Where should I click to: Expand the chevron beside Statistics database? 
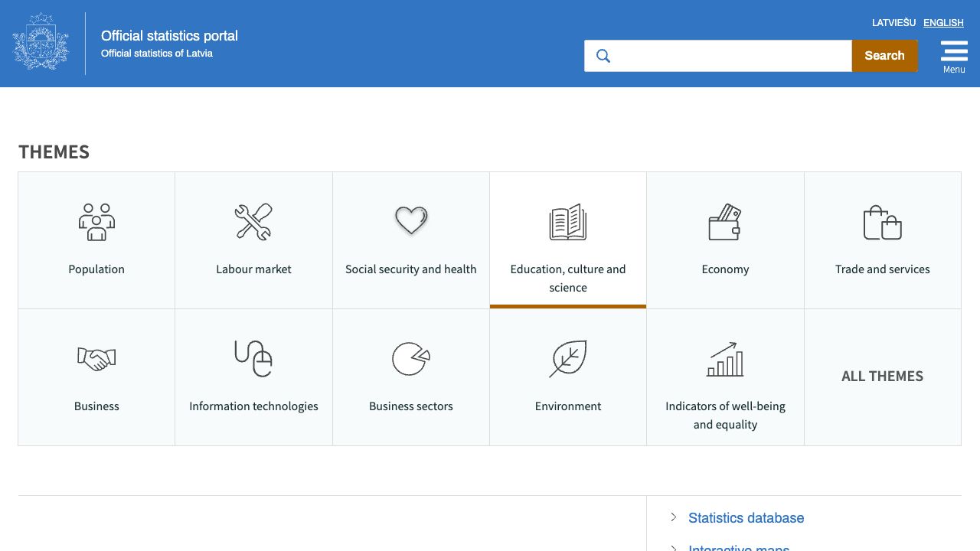[674, 517]
